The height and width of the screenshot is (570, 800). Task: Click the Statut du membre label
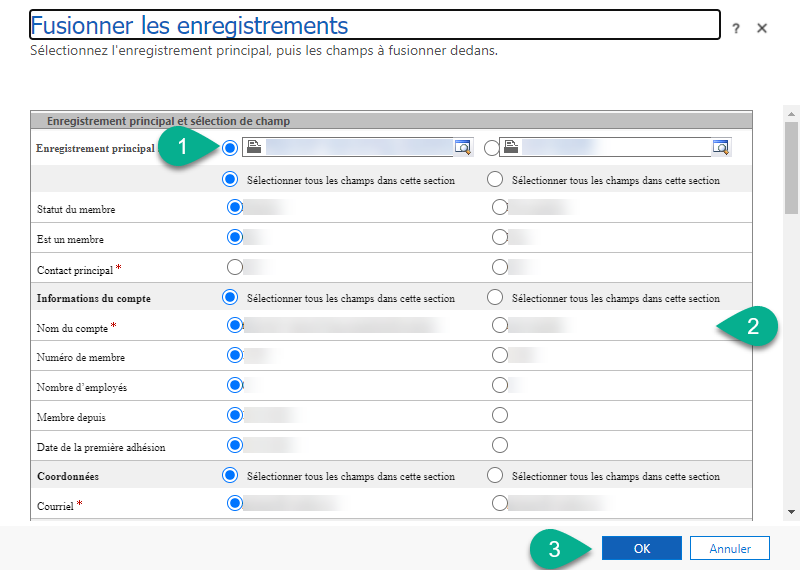pyautogui.click(x=76, y=210)
